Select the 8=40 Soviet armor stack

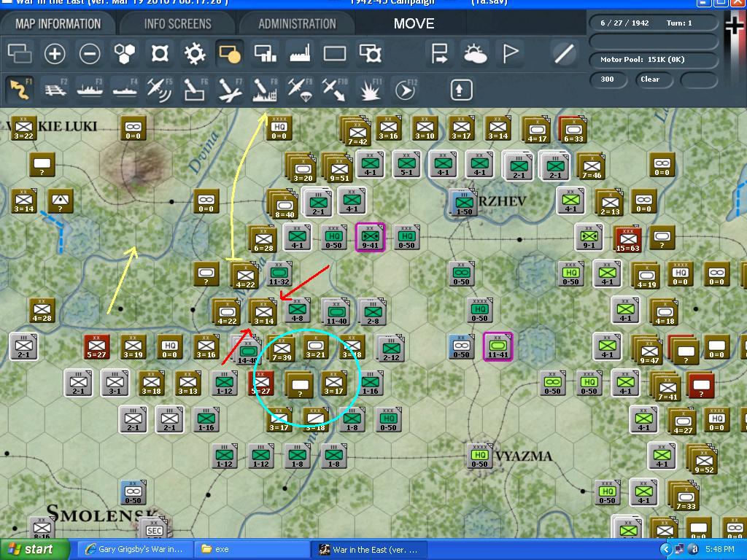(284, 205)
